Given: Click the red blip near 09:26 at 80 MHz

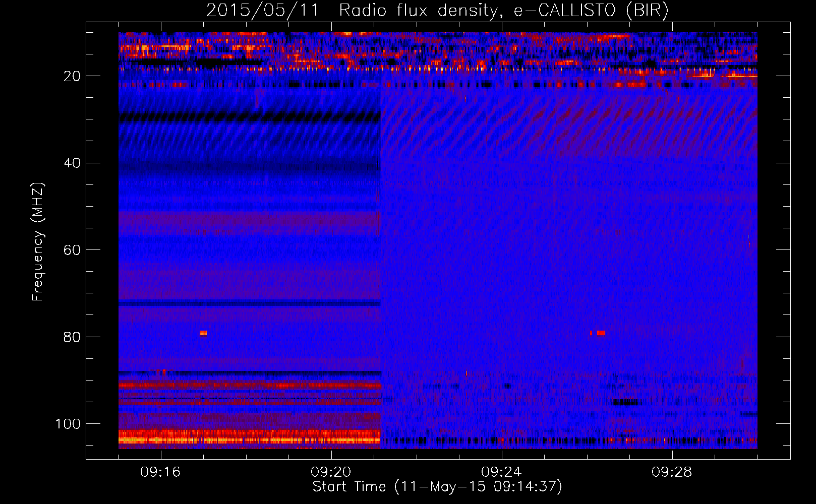Looking at the screenshot, I should coord(600,333).
